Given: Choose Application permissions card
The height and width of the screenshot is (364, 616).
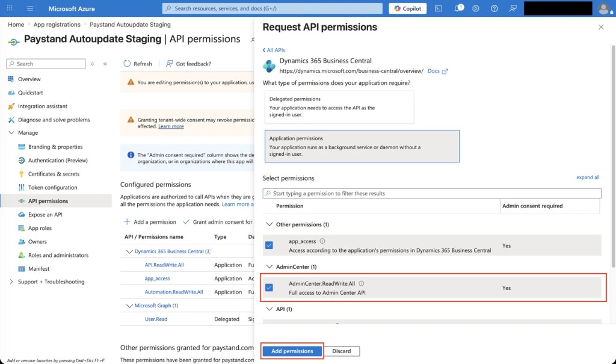Looking at the screenshot, I should [362, 146].
